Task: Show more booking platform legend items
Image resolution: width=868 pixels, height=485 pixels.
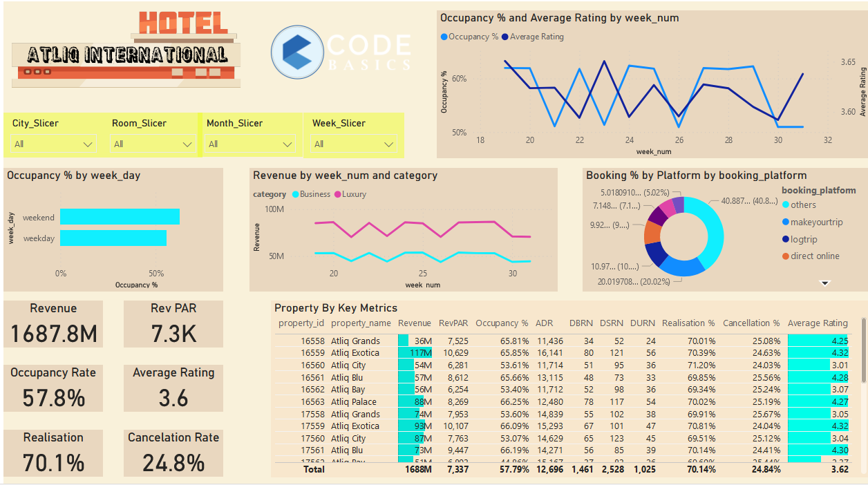Action: [824, 283]
